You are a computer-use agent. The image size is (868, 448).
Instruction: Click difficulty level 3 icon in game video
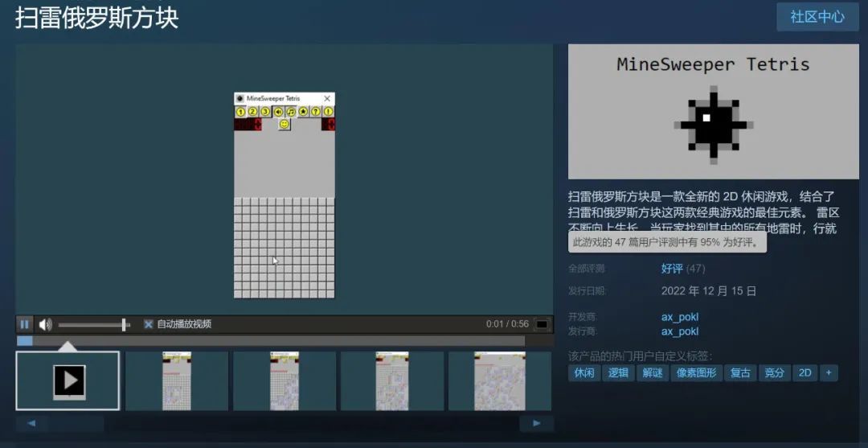pyautogui.click(x=266, y=112)
